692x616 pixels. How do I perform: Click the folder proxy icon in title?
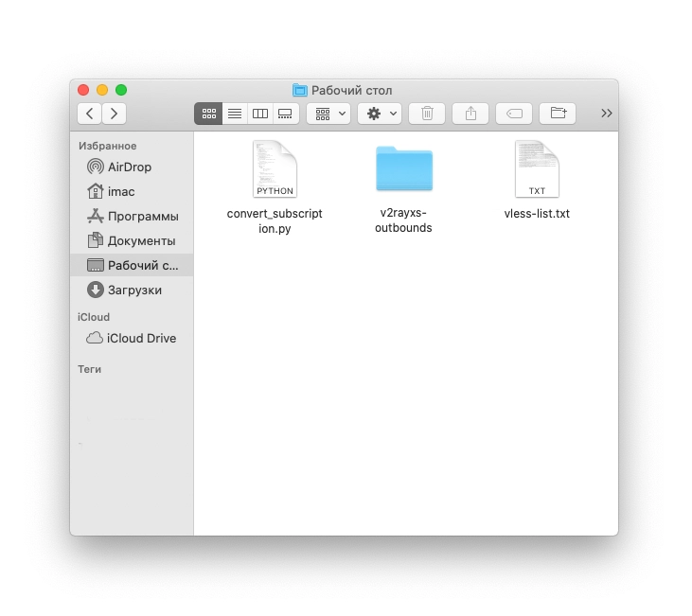[x=300, y=90]
